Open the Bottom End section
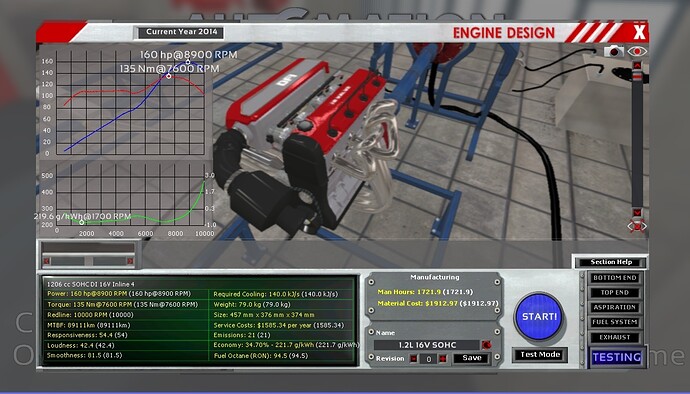The height and width of the screenshot is (394, 690). pos(615,278)
